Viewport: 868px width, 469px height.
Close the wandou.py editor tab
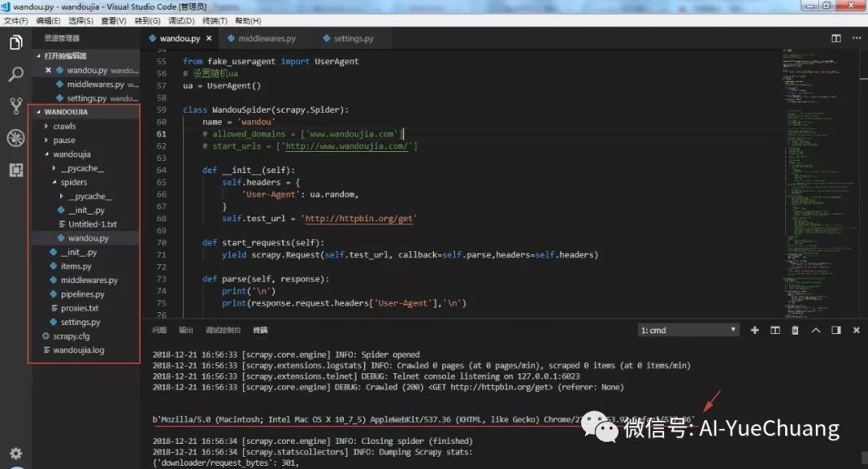(x=209, y=39)
